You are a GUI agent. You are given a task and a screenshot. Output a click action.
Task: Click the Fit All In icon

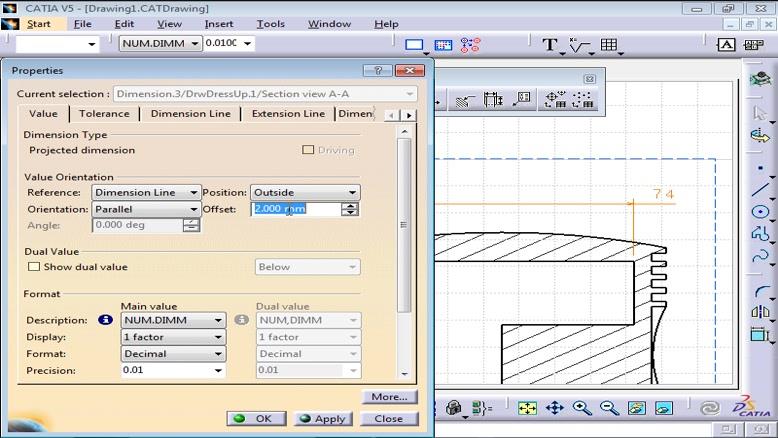(527, 408)
